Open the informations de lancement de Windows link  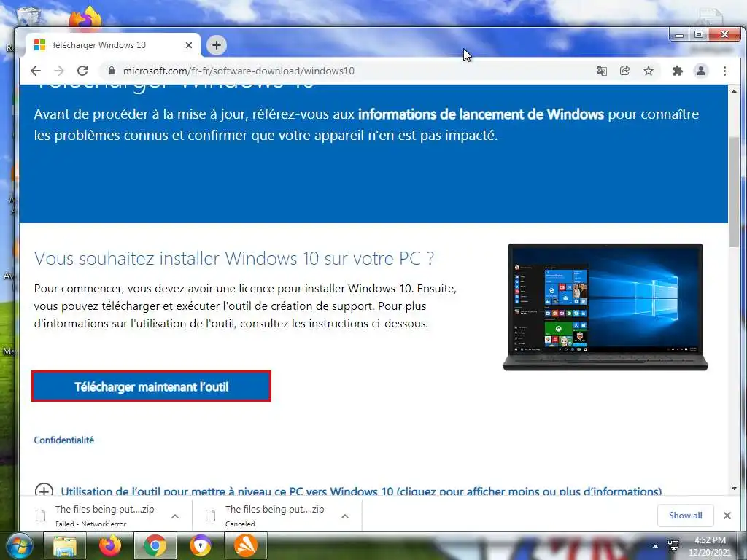pyautogui.click(x=481, y=114)
